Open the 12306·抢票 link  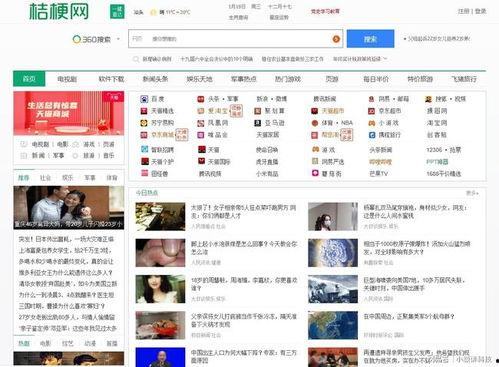tap(444, 150)
